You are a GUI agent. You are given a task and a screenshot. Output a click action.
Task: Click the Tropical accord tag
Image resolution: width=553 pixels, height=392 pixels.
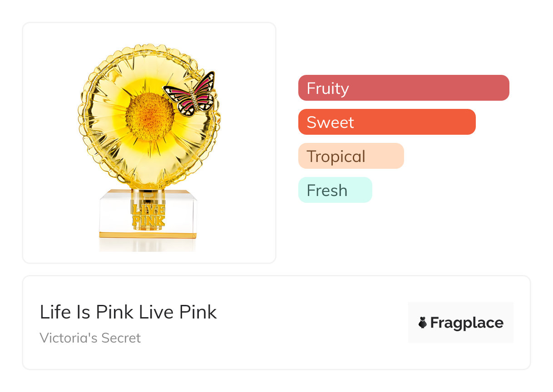click(x=351, y=156)
